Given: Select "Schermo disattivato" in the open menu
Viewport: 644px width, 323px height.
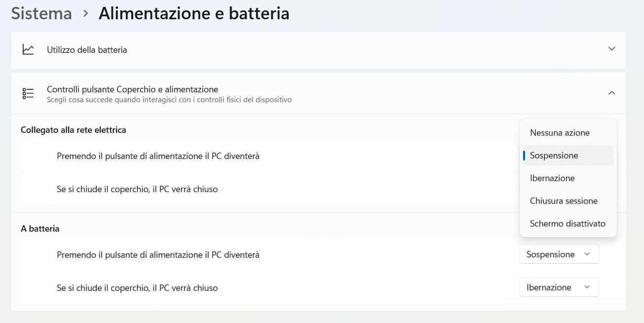Looking at the screenshot, I should (x=568, y=223).
